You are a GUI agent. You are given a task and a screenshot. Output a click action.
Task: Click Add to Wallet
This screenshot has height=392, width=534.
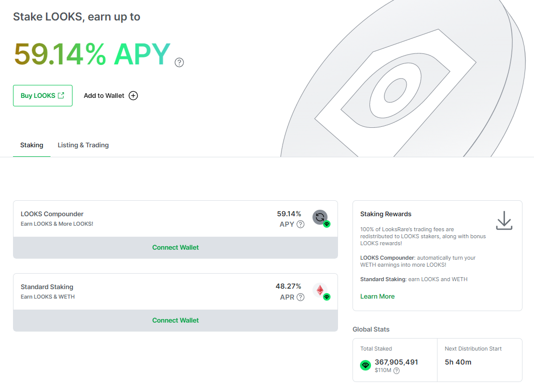(110, 95)
